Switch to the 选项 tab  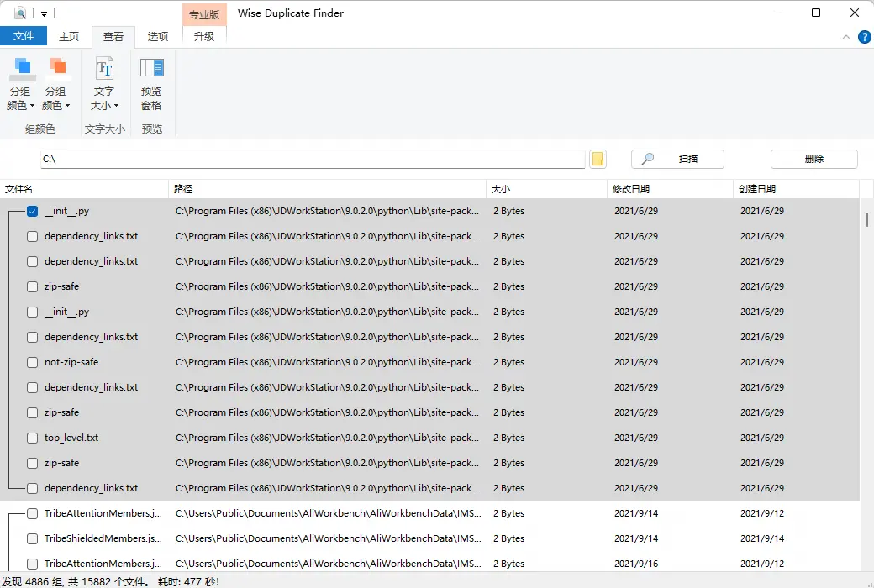tap(158, 36)
